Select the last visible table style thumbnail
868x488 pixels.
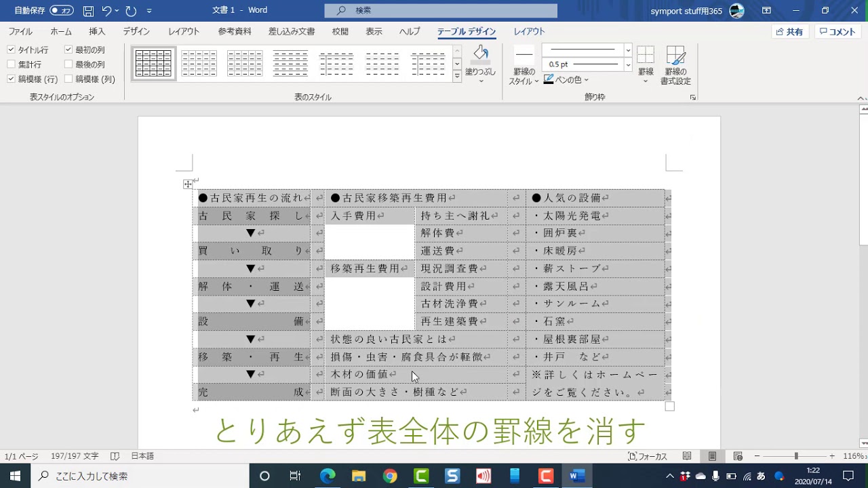click(x=429, y=64)
